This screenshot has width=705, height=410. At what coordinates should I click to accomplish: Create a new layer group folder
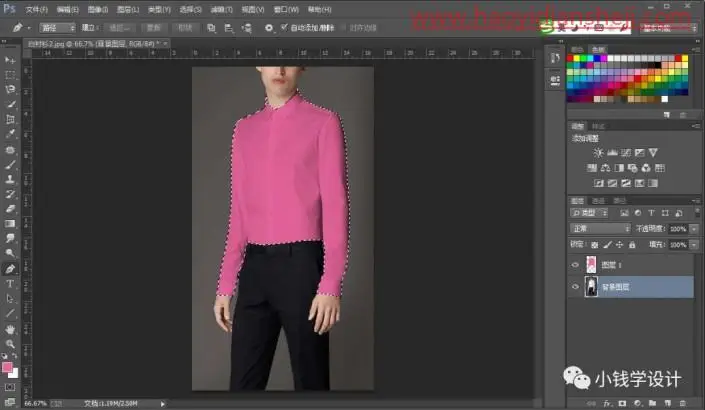(652, 403)
